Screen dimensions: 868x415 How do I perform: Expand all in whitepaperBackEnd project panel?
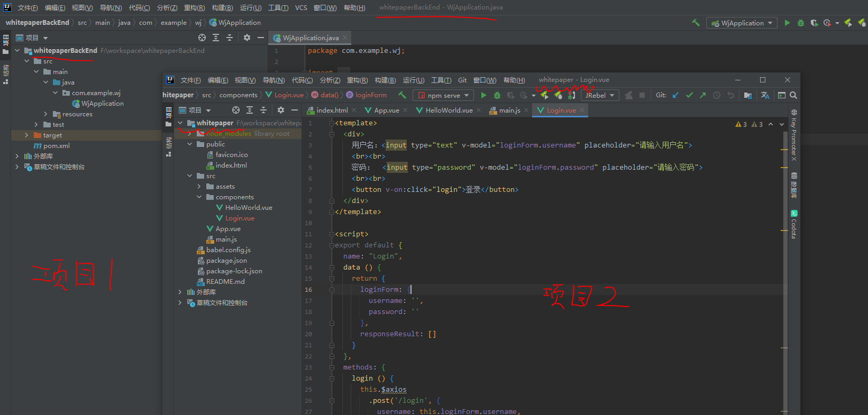(x=216, y=38)
